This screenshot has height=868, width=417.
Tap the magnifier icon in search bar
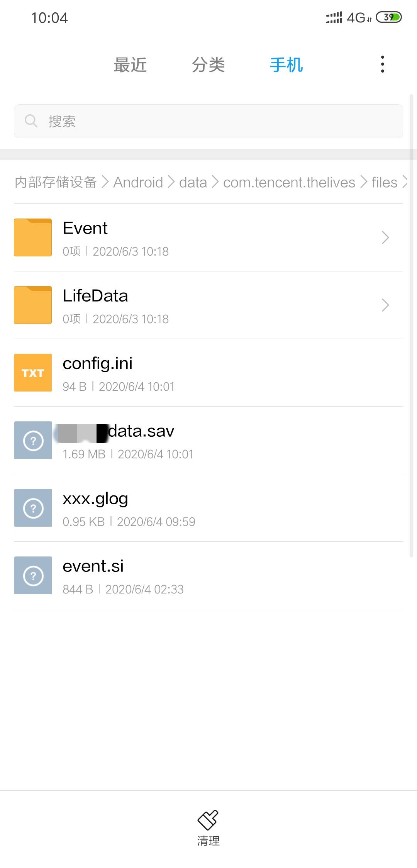coord(31,121)
